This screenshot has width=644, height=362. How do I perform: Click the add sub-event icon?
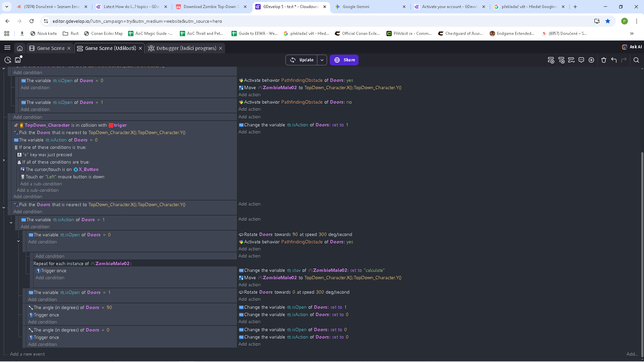pos(561,60)
